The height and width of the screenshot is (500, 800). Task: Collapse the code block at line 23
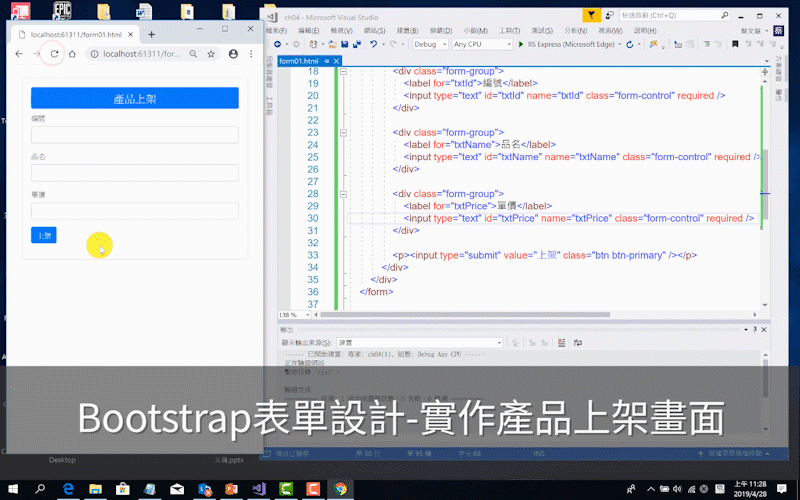coord(343,133)
